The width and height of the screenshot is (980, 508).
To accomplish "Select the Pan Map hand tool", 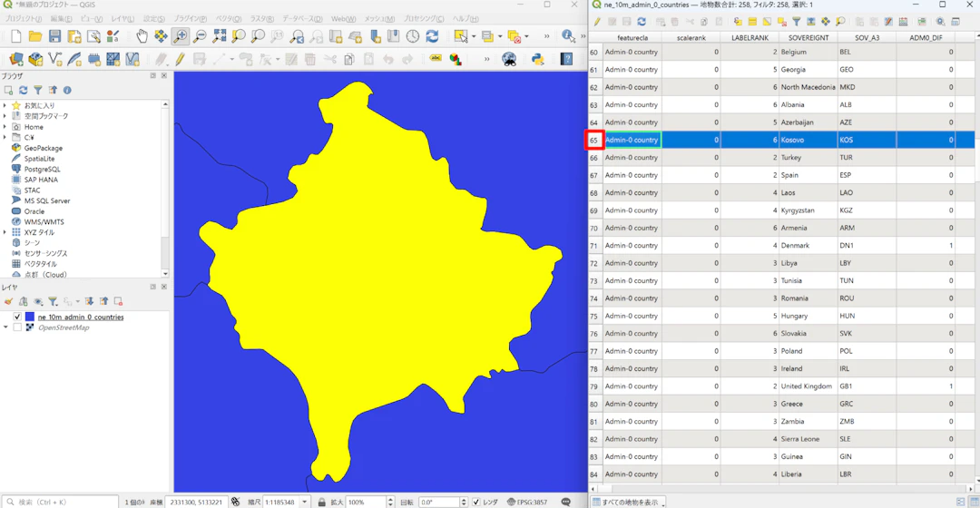I will pos(142,36).
